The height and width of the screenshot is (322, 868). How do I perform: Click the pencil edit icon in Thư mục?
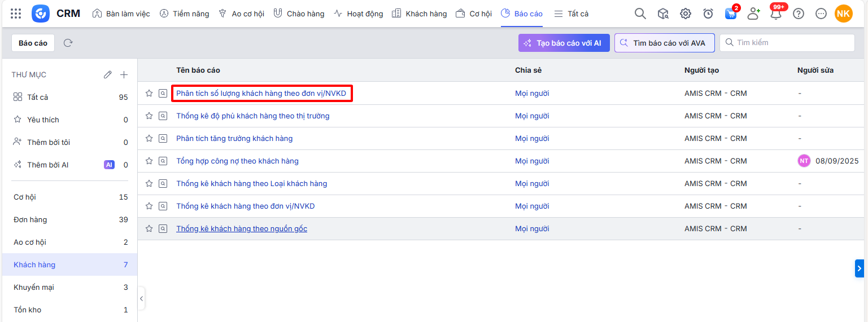pos(107,74)
